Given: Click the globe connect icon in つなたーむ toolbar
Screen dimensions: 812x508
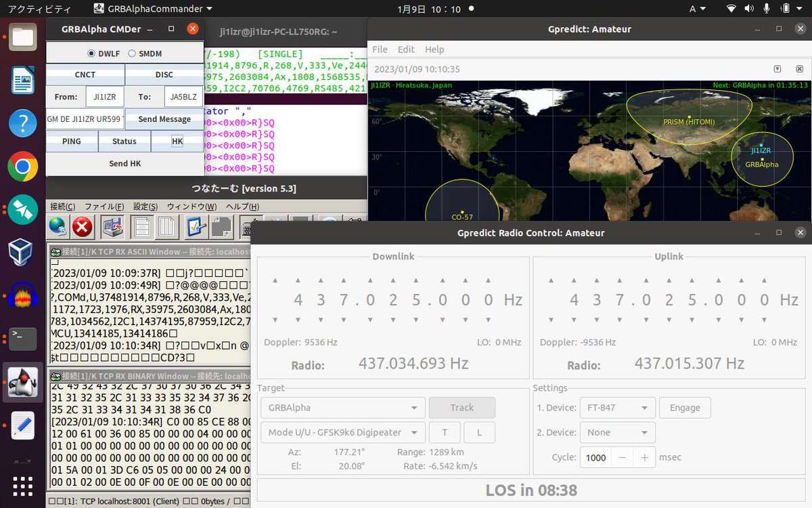Looking at the screenshot, I should click(x=58, y=228).
